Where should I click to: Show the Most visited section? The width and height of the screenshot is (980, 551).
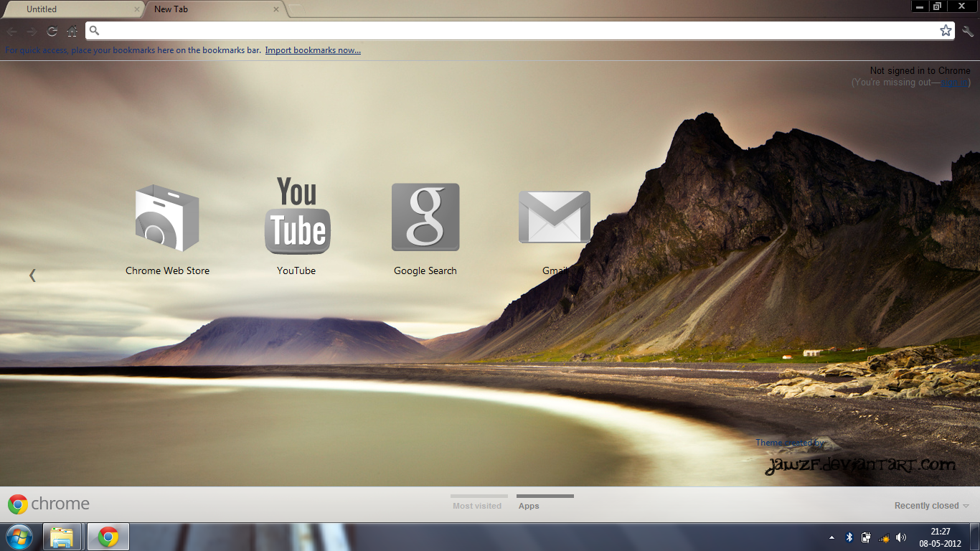point(479,502)
